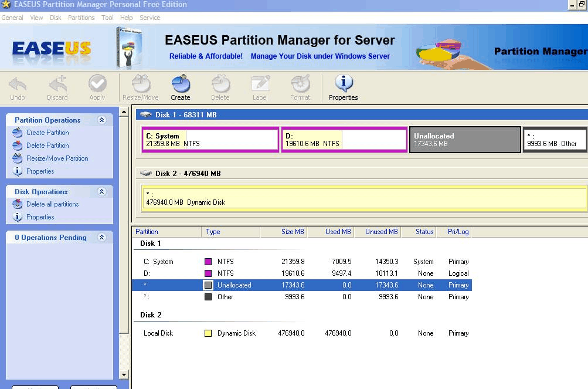Open the General menu
Image resolution: width=588 pixels, height=389 pixels.
[12, 18]
